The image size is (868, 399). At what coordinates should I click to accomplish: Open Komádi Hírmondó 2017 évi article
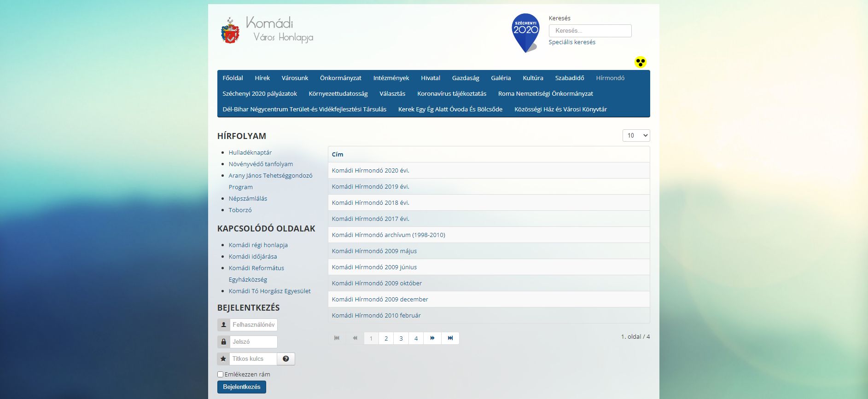pyautogui.click(x=370, y=219)
